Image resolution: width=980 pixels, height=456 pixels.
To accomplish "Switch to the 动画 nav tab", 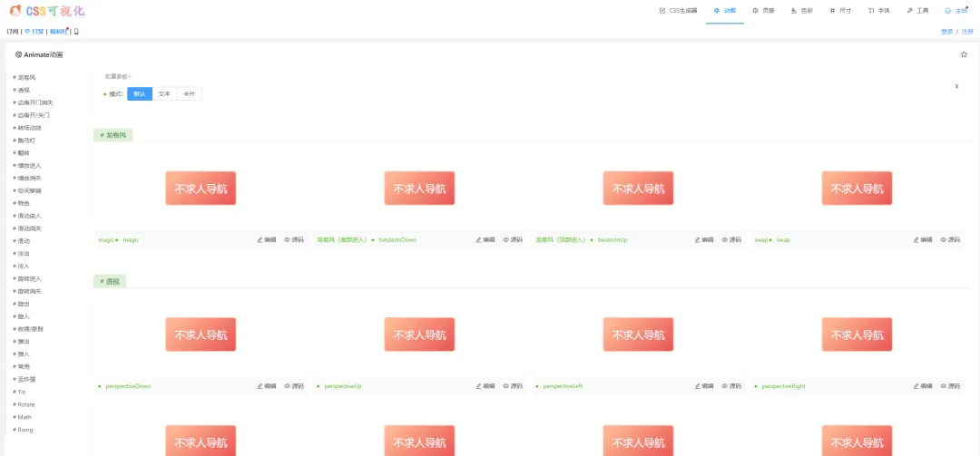I will click(725, 11).
